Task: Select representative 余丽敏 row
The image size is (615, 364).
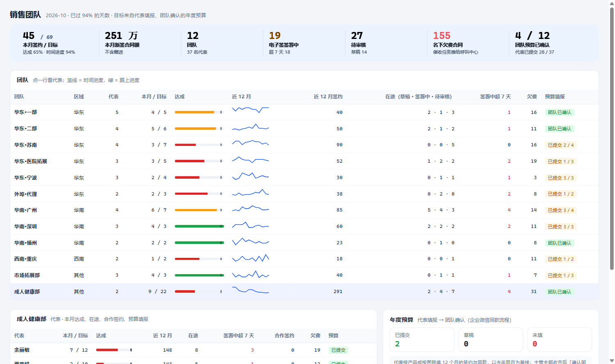Action: point(194,350)
